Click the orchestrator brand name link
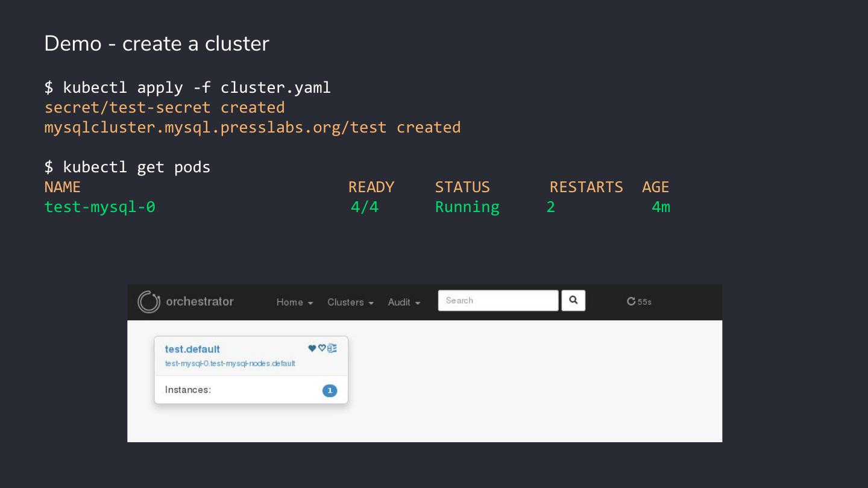The height and width of the screenshot is (488, 868). 200,302
